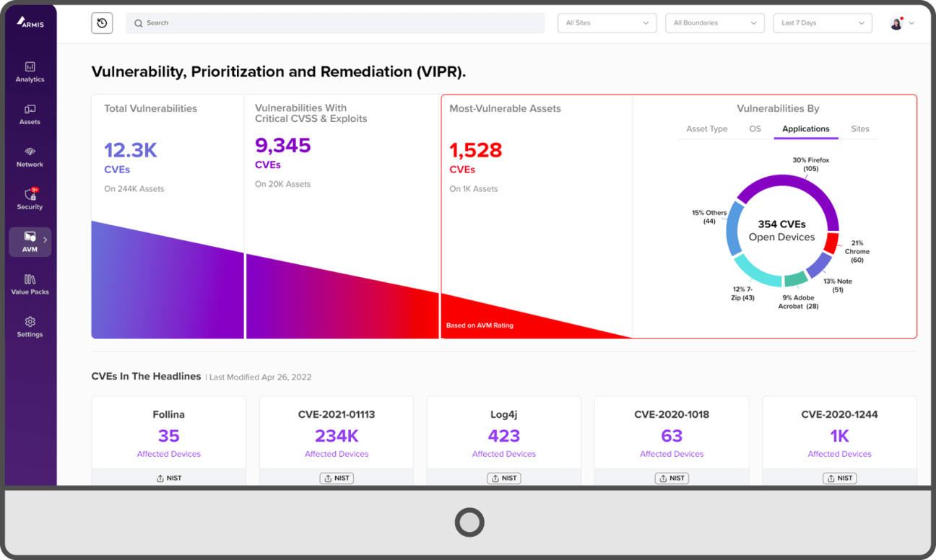Switch to the Sites tab
The height and width of the screenshot is (560, 936).
point(860,129)
